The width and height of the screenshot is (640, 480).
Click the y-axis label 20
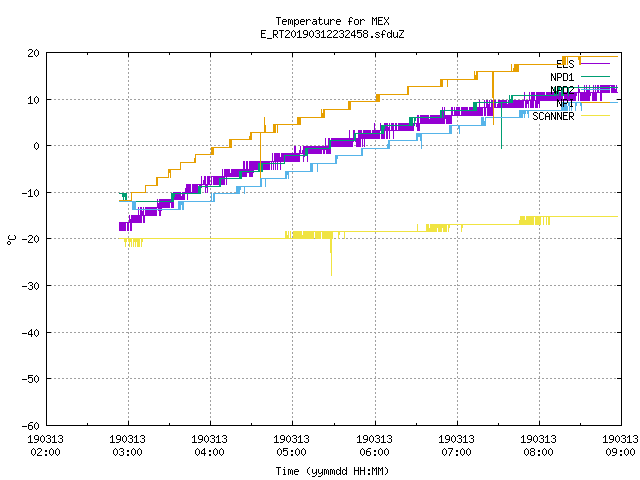tap(33, 53)
